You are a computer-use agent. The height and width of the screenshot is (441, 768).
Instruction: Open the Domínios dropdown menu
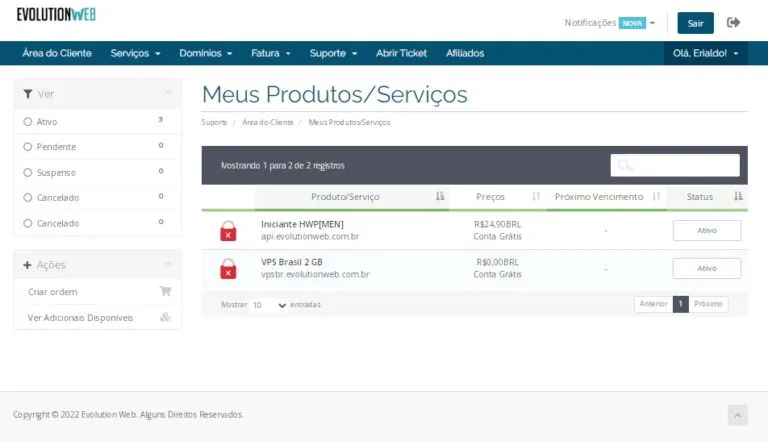205,53
